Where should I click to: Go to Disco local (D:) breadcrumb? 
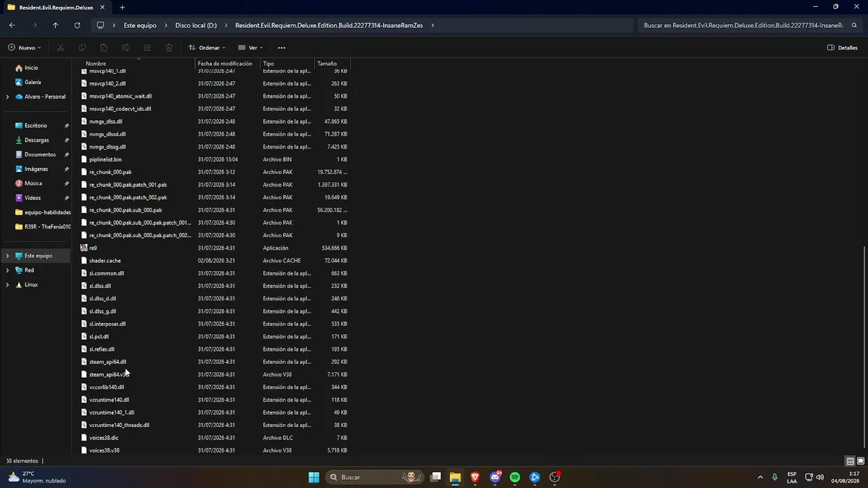click(x=196, y=25)
